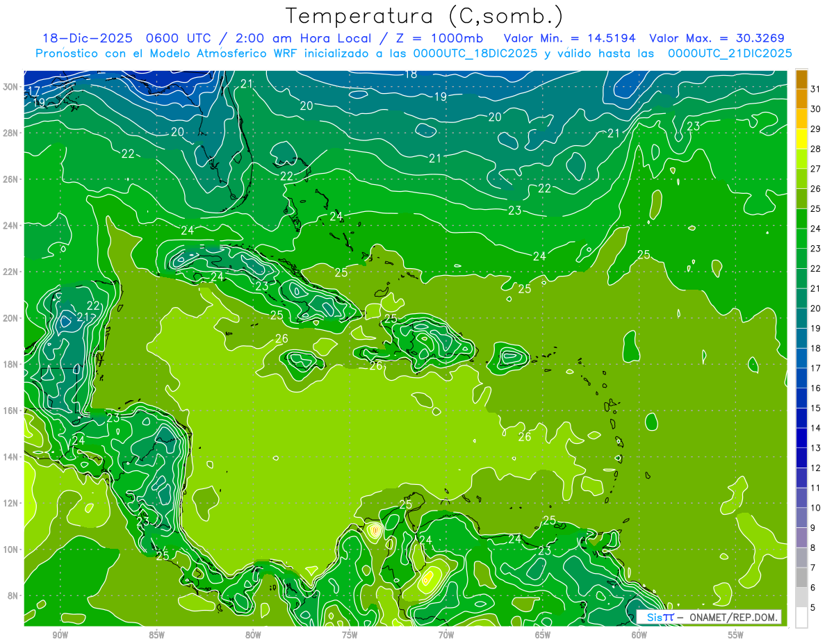Click legend value "16" on color scale
This screenshot has height=644, width=834.
[817, 388]
